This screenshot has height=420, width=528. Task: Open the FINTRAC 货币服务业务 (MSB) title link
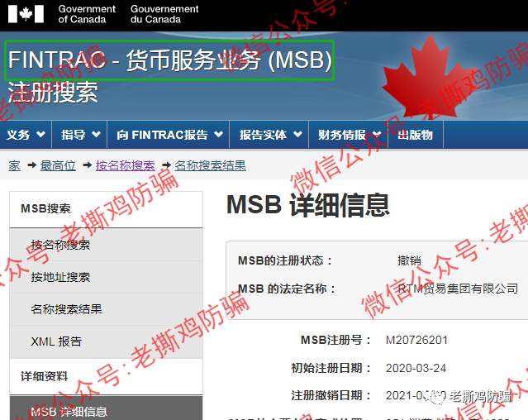169,60
